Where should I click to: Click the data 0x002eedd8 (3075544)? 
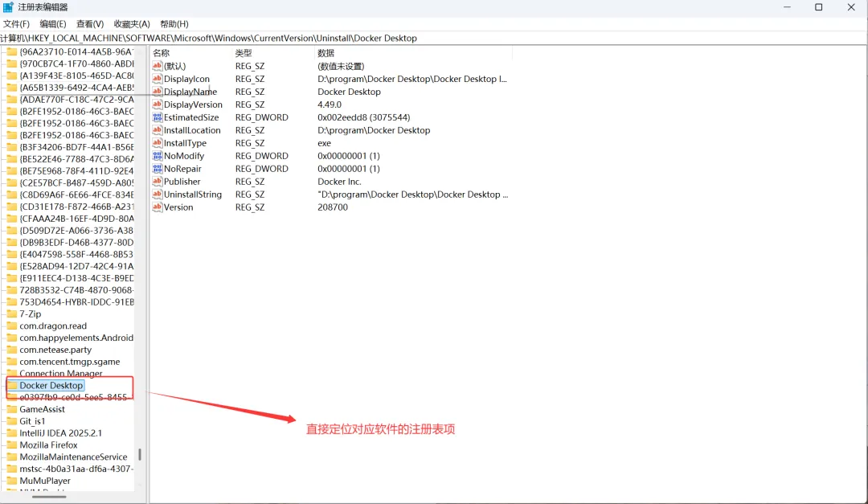coord(364,117)
